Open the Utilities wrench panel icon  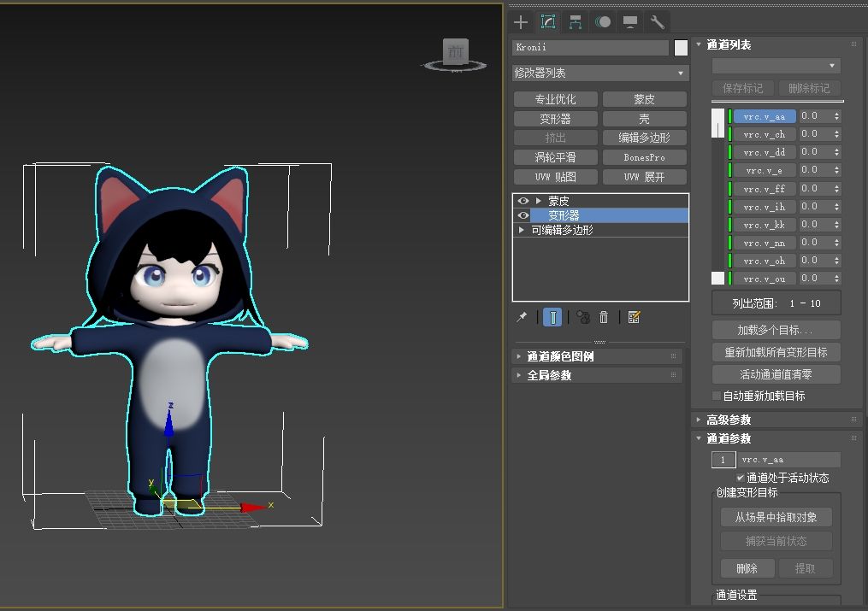(657, 22)
